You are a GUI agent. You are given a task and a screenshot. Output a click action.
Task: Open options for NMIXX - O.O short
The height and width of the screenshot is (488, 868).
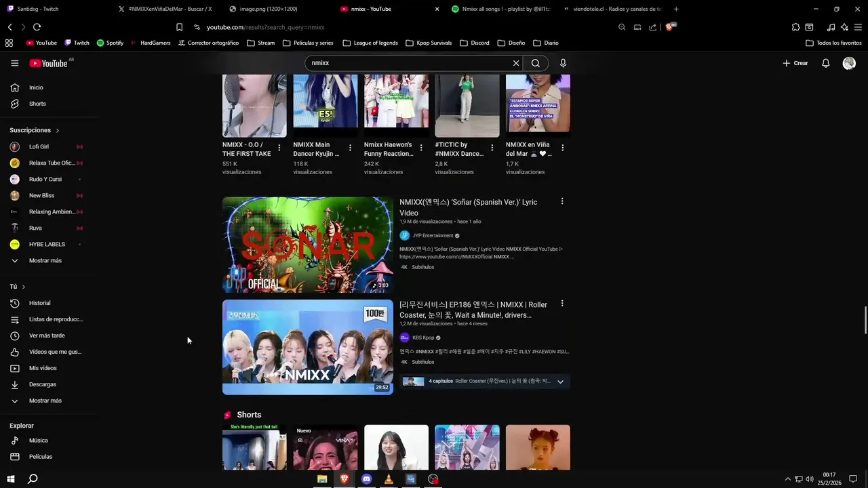(x=279, y=148)
